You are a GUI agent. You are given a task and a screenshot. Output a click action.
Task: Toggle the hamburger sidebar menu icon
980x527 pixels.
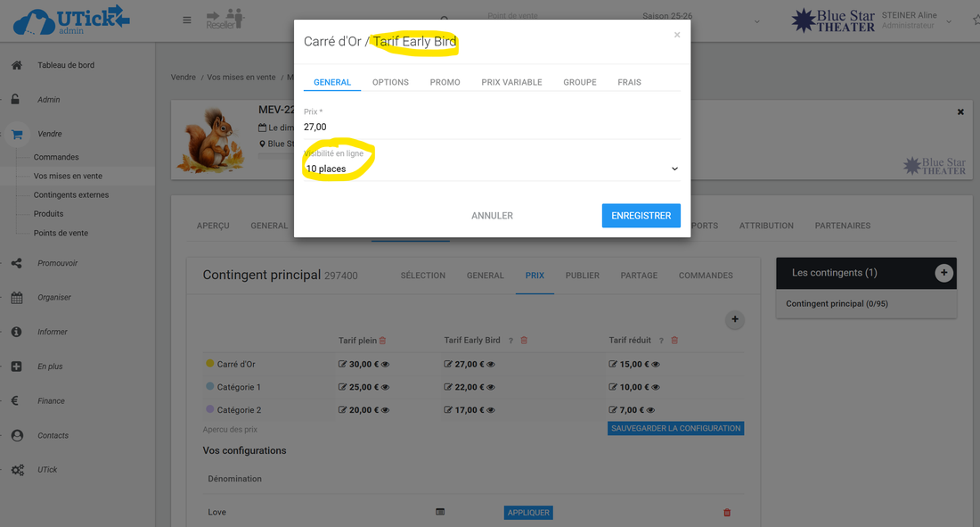[187, 21]
